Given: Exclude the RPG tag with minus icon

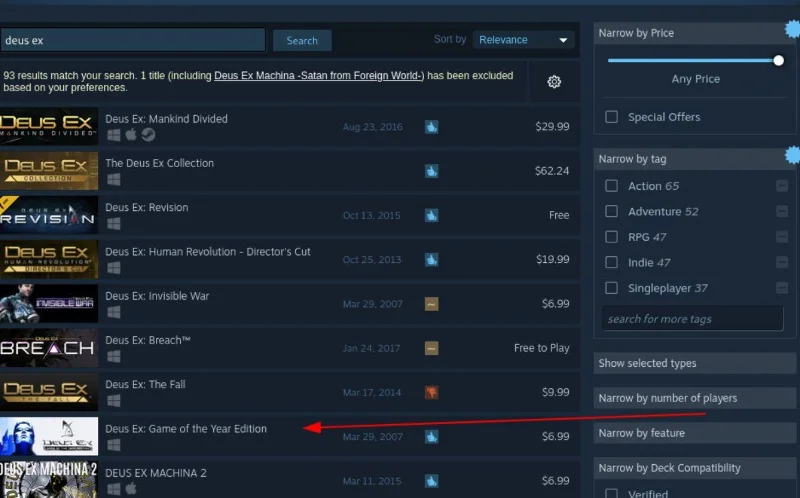Looking at the screenshot, I should tap(782, 237).
